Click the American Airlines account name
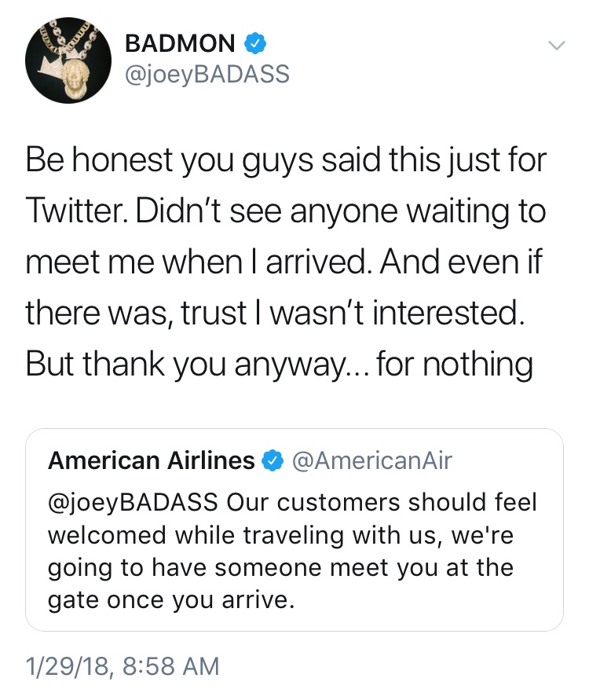This screenshot has width=589, height=700. 151,461
